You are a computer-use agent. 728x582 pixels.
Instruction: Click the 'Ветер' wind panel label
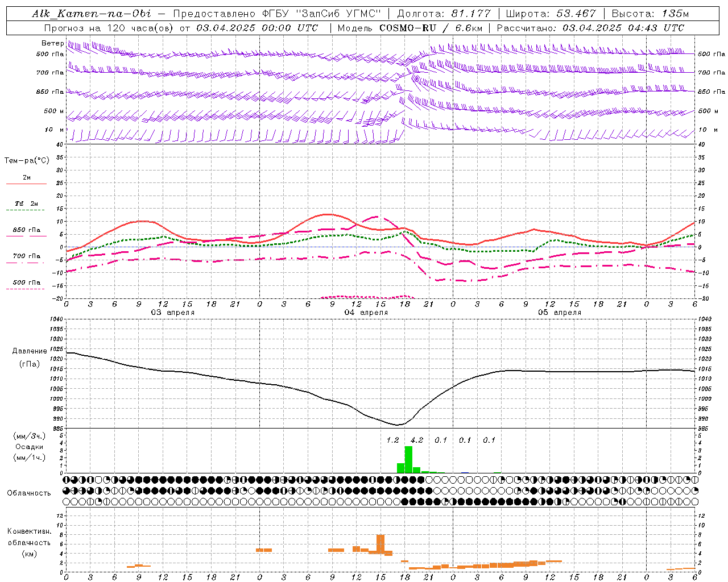pos(52,43)
